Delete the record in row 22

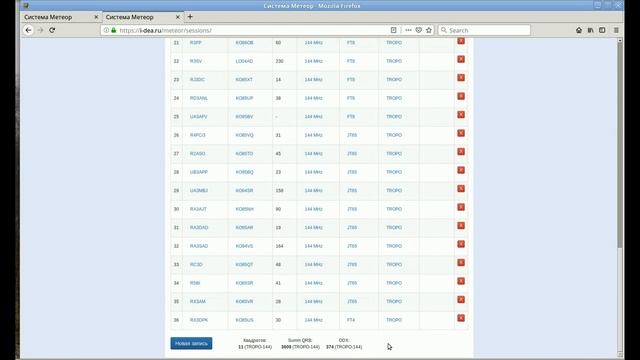tap(461, 59)
